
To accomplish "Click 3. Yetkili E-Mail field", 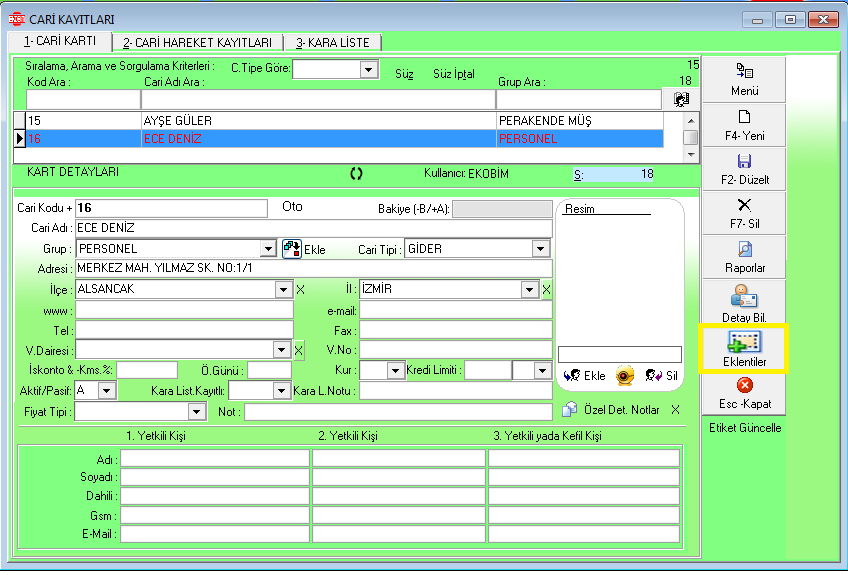I will pos(584,534).
